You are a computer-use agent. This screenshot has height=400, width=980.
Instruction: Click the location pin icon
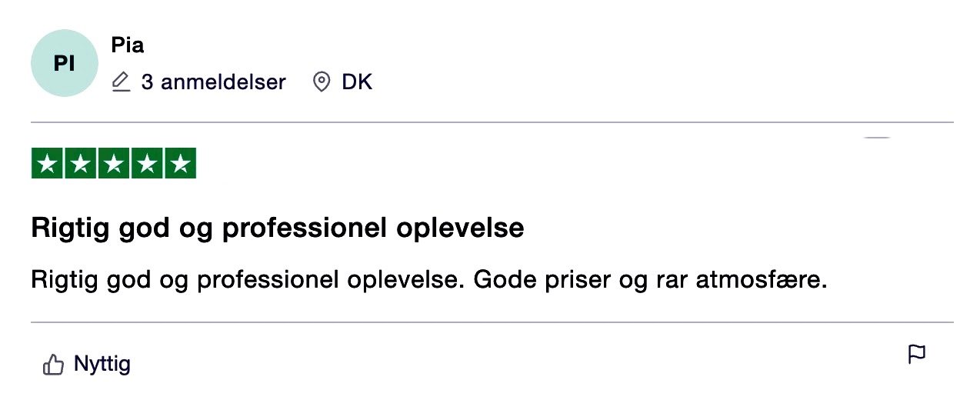[x=322, y=82]
